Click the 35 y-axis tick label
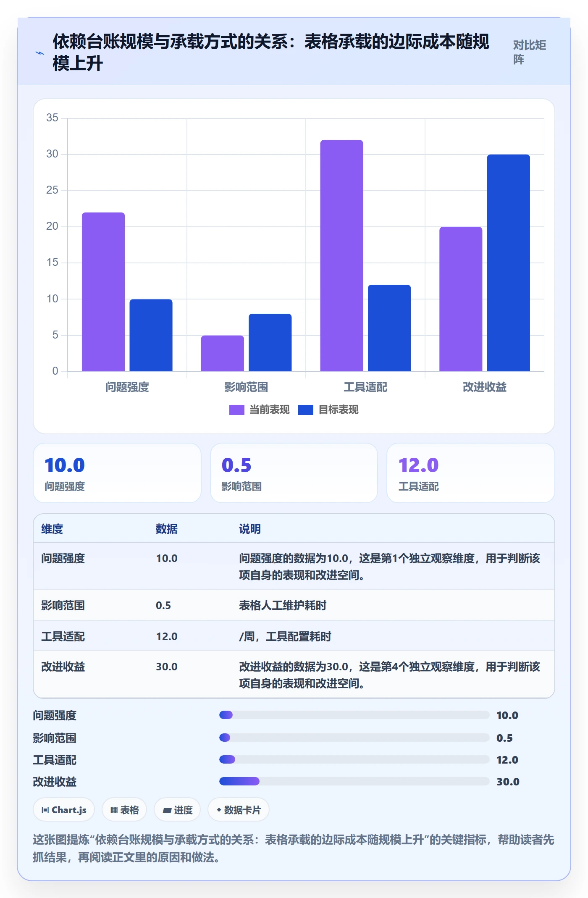 click(52, 118)
